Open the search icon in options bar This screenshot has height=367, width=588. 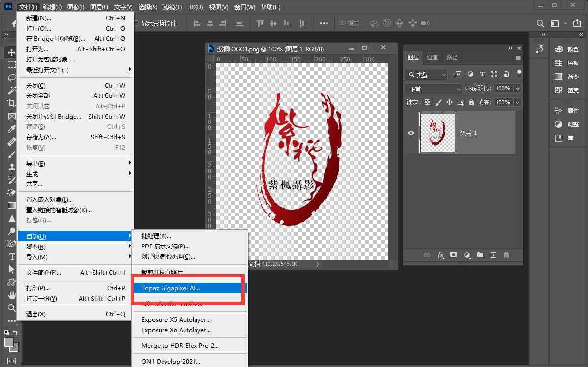(x=540, y=23)
